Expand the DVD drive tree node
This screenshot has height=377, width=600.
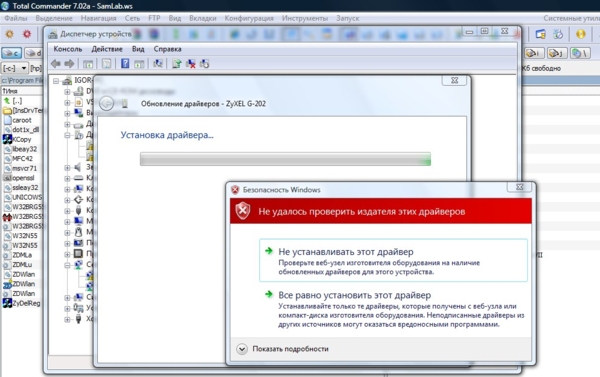pos(67,91)
